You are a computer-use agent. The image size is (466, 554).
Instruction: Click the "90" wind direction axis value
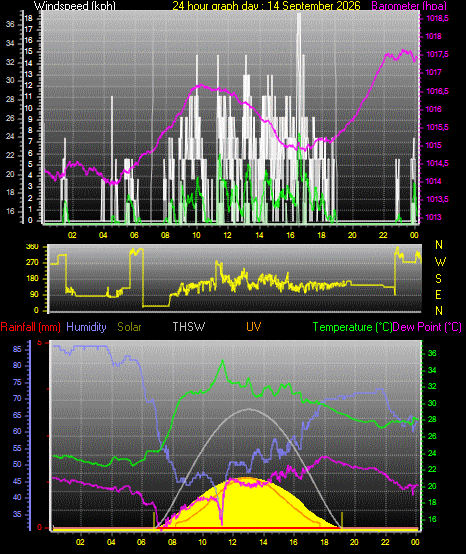click(34, 295)
